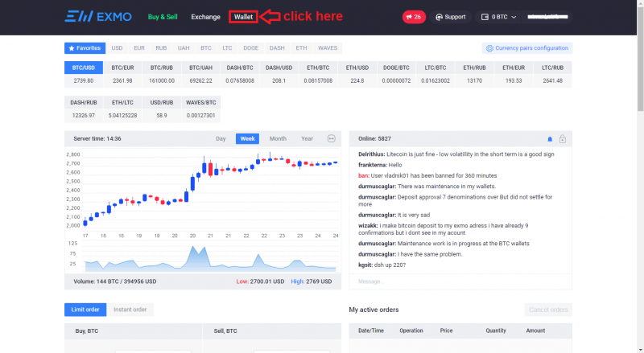Image resolution: width=644 pixels, height=353 pixels.
Task: Click username kgsit in chat
Action: coord(365,265)
